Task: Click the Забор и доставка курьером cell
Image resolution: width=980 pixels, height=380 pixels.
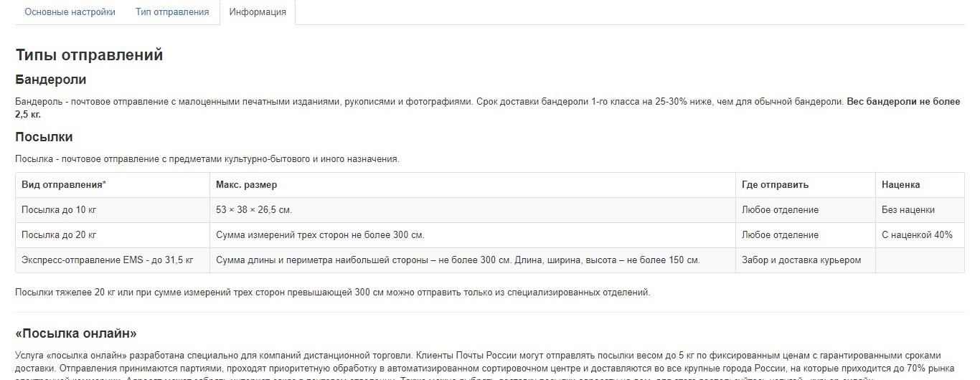Action: tap(806, 260)
